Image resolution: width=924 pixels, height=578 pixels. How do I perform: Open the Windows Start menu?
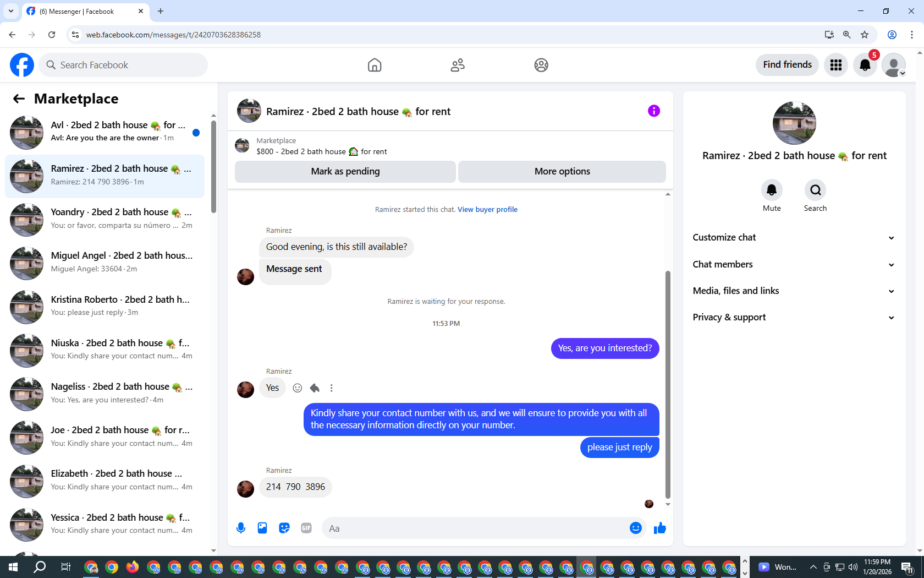point(13,567)
